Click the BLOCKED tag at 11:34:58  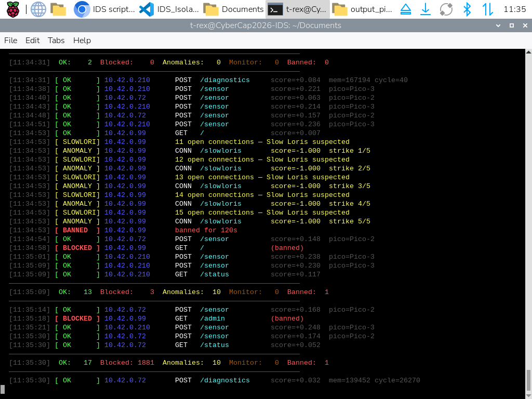pos(77,248)
